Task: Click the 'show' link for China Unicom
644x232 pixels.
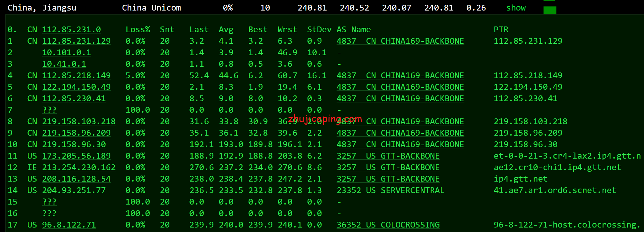Action: (x=516, y=8)
